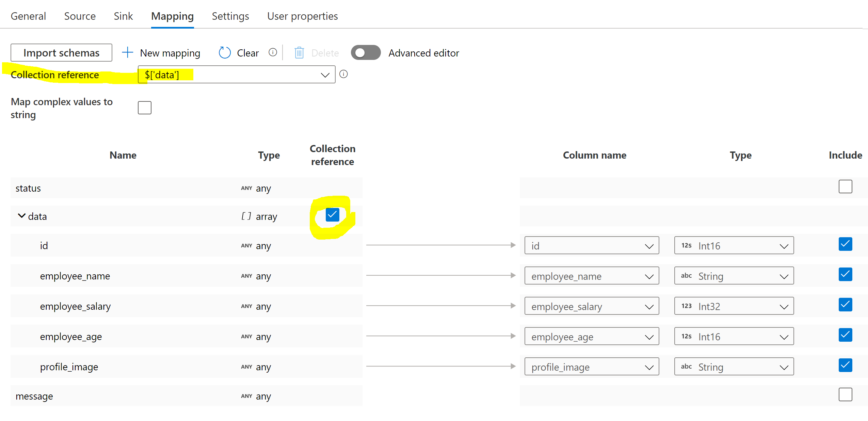The height and width of the screenshot is (421, 868).
Task: Open the id column name dropdown
Action: coord(592,245)
